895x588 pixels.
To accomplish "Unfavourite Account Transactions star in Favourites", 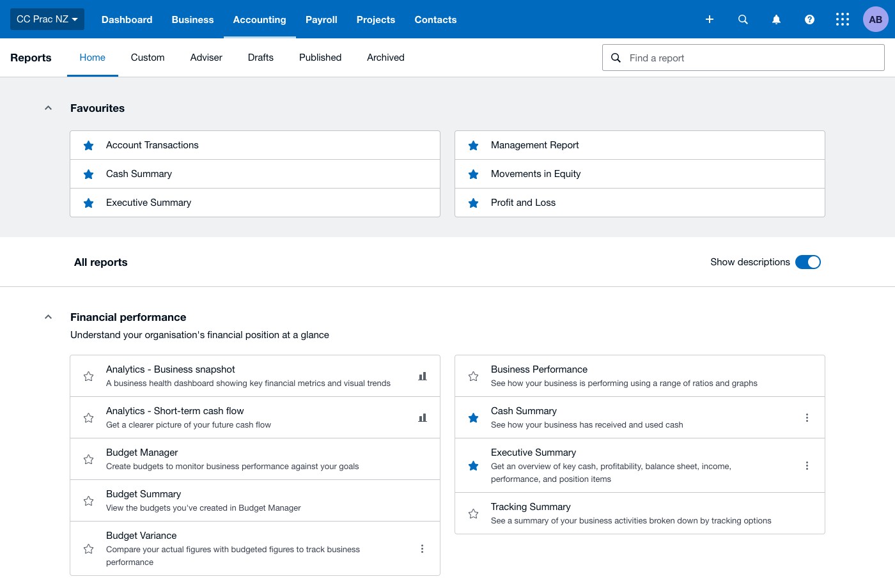I will (89, 146).
